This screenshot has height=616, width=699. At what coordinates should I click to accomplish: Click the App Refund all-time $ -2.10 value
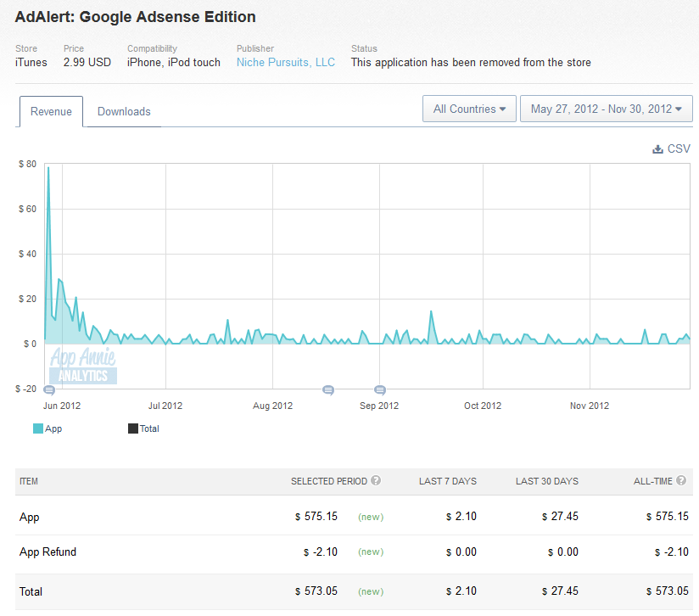point(672,552)
